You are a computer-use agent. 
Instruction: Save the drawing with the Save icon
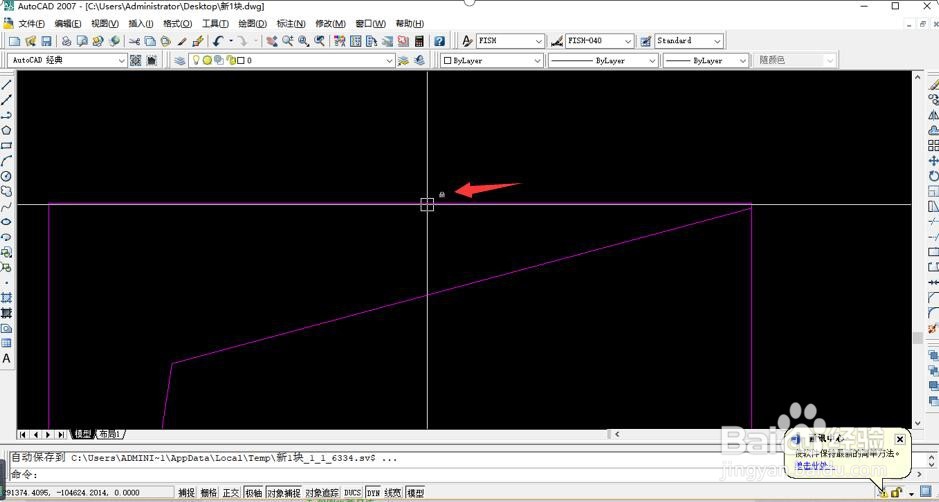(x=46, y=41)
